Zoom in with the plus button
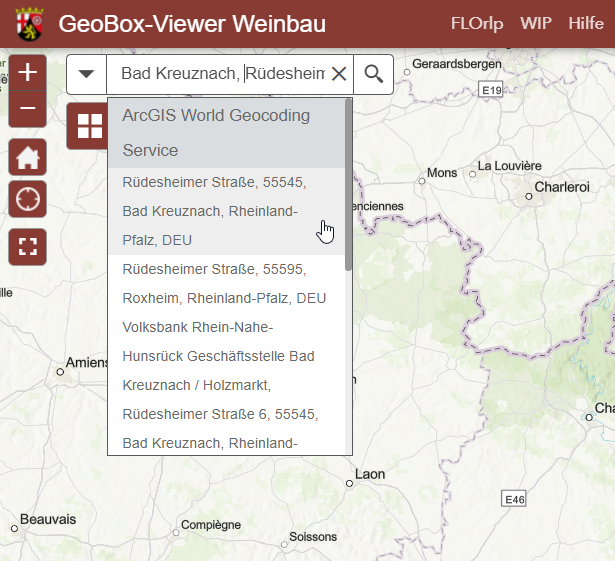615x561 pixels. click(27, 73)
